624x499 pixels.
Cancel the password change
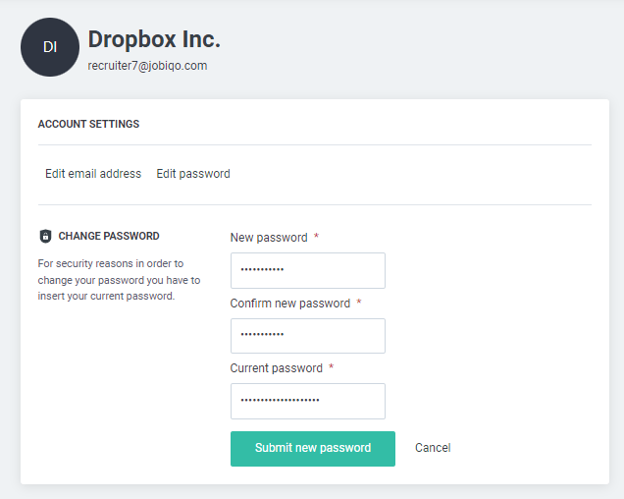pos(433,448)
